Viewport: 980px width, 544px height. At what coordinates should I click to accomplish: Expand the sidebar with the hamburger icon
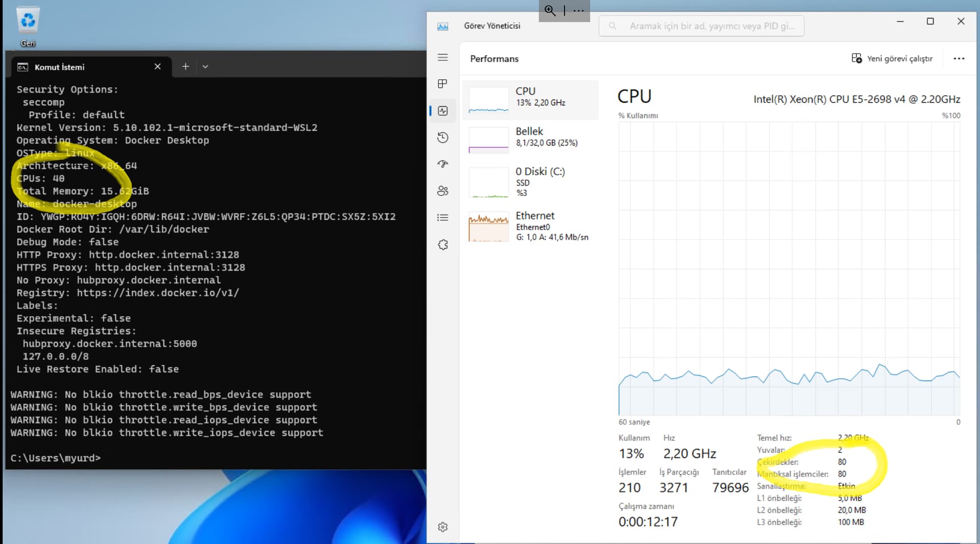pyautogui.click(x=442, y=57)
